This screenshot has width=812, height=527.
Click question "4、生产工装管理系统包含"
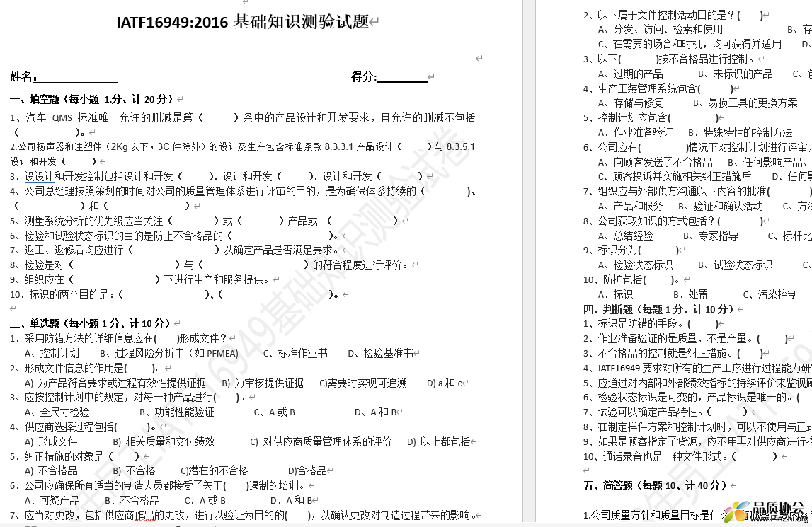pos(658,89)
